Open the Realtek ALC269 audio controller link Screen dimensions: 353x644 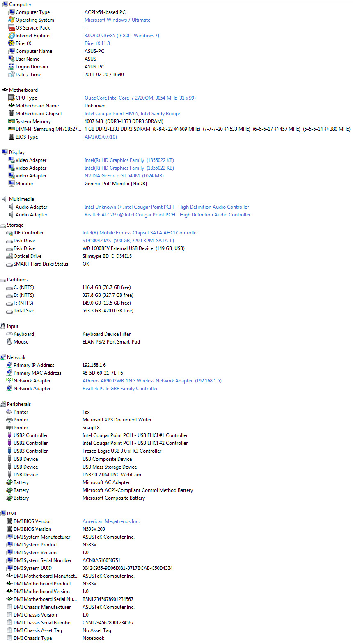pos(167,214)
